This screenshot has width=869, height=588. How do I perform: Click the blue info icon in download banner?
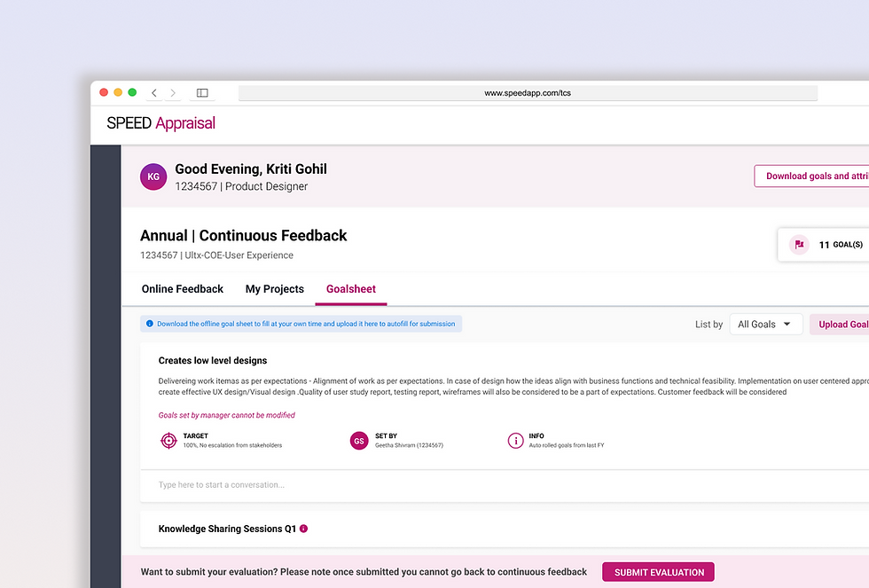coord(149,324)
